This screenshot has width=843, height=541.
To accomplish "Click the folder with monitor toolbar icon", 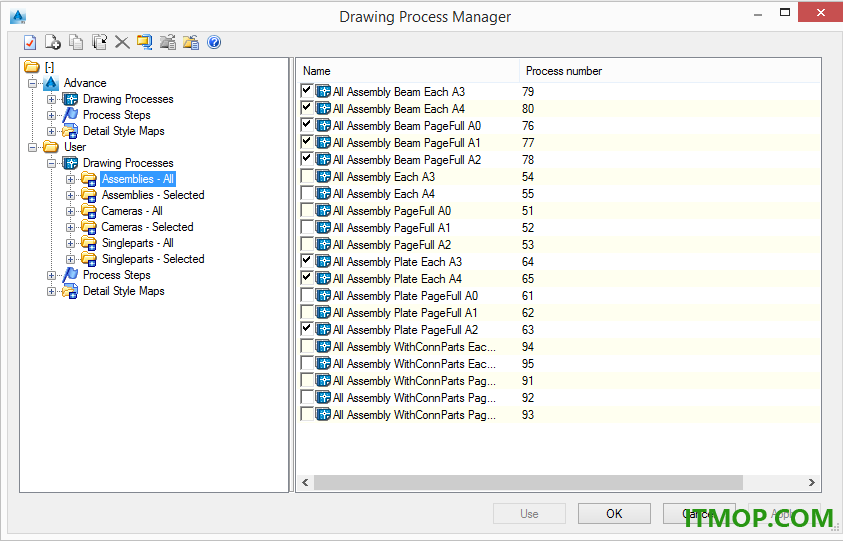I will [145, 42].
